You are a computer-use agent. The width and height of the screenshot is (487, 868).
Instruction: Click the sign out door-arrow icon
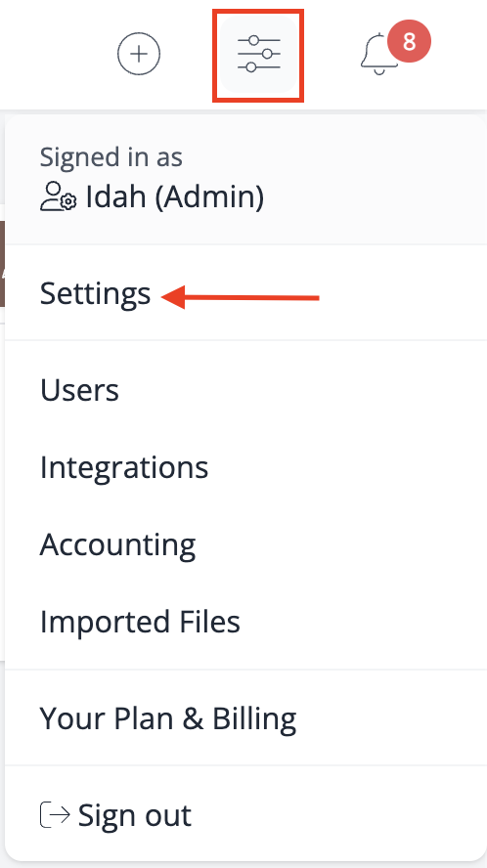(55, 815)
